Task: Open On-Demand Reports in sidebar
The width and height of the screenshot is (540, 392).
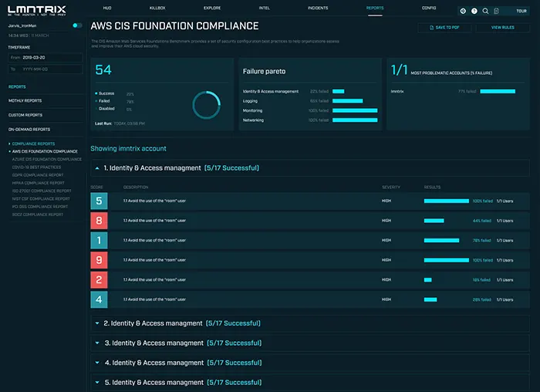Action: pyautogui.click(x=29, y=130)
